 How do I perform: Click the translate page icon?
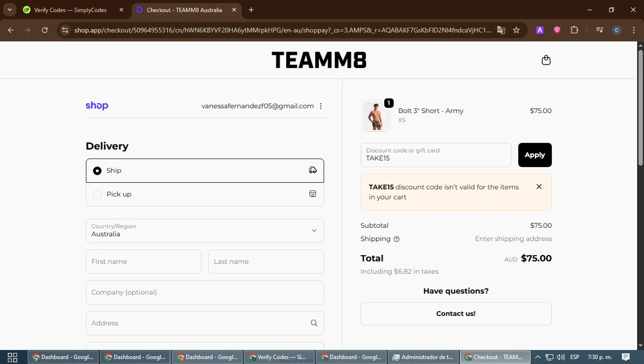pos(501,30)
